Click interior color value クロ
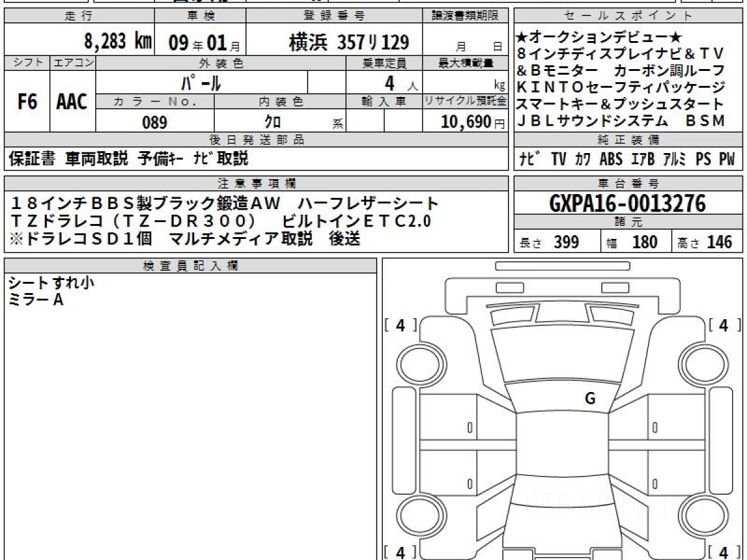This screenshot has height=560, width=747. coord(273,123)
